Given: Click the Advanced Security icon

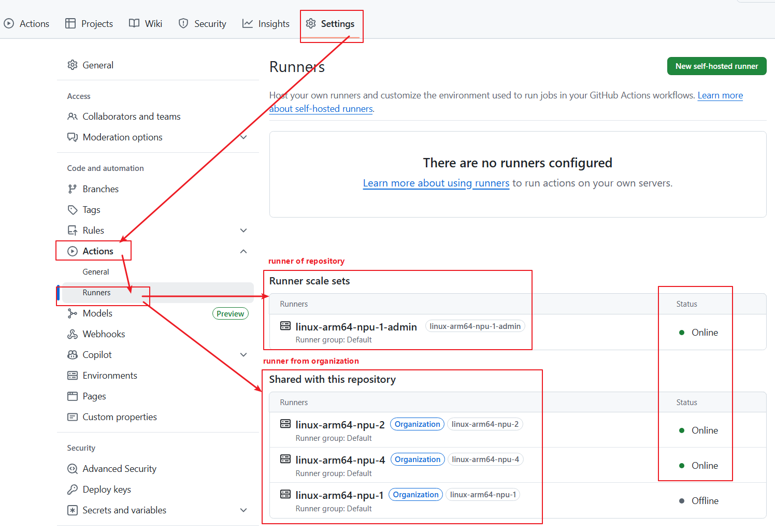Looking at the screenshot, I should (73, 469).
